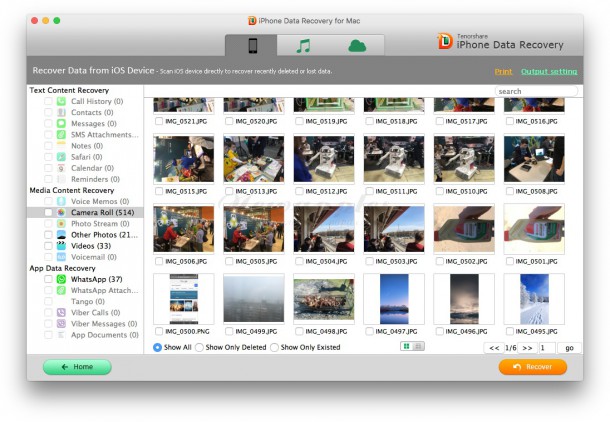This screenshot has width=610, height=422.
Task: Click the Reminders icon
Action: [x=61, y=179]
